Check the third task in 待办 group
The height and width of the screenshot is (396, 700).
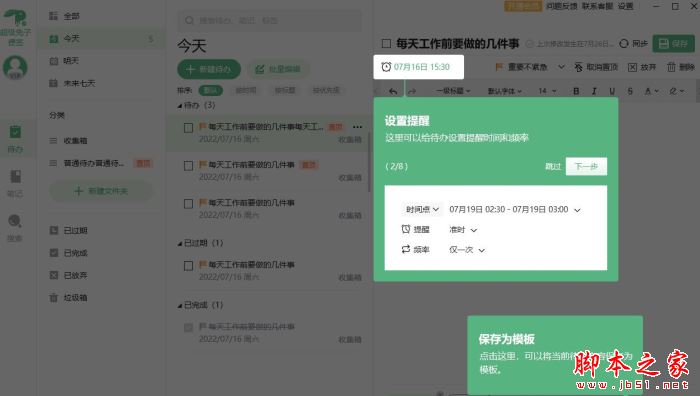click(188, 204)
